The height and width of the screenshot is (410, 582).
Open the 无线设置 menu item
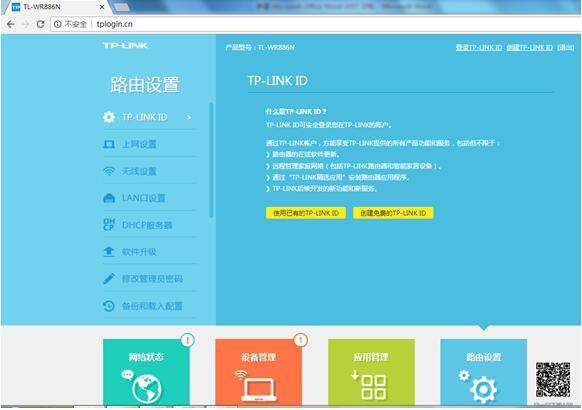coord(149,171)
